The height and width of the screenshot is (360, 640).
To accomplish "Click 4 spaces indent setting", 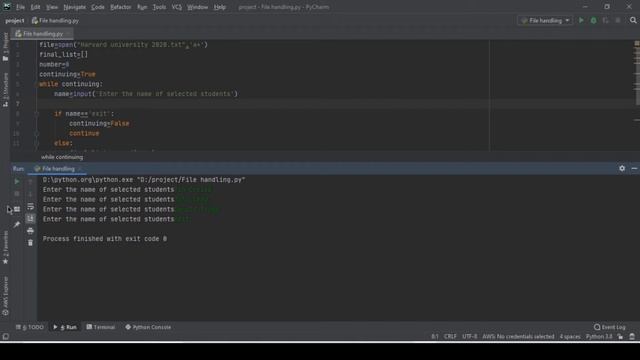I will (x=570, y=336).
